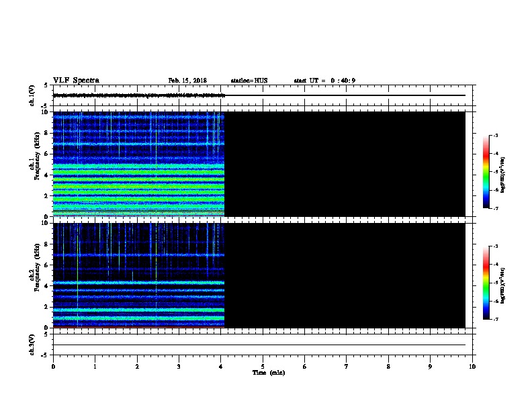Viewport: 532px width, 411px height.
Task: Click the "-5" tick on ch.3(V) axis
Action: tap(46, 355)
